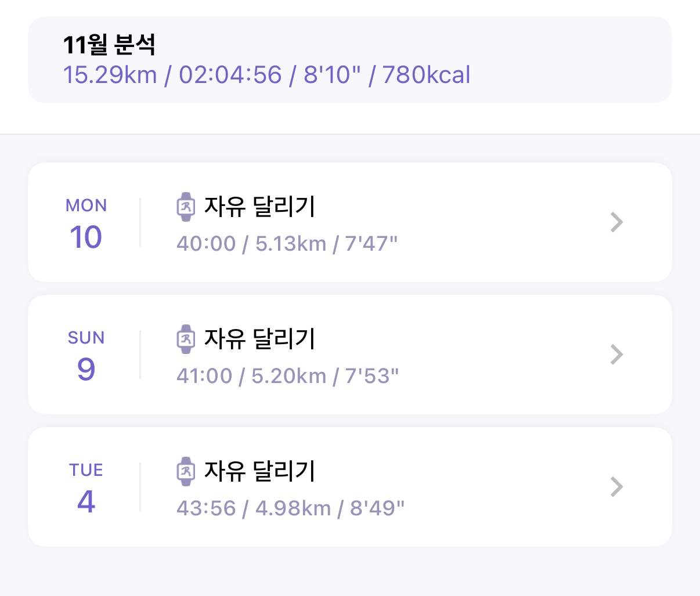The image size is (700, 596).
Task: Click the 41:00 / 5.20km run stats
Action: pos(287,376)
